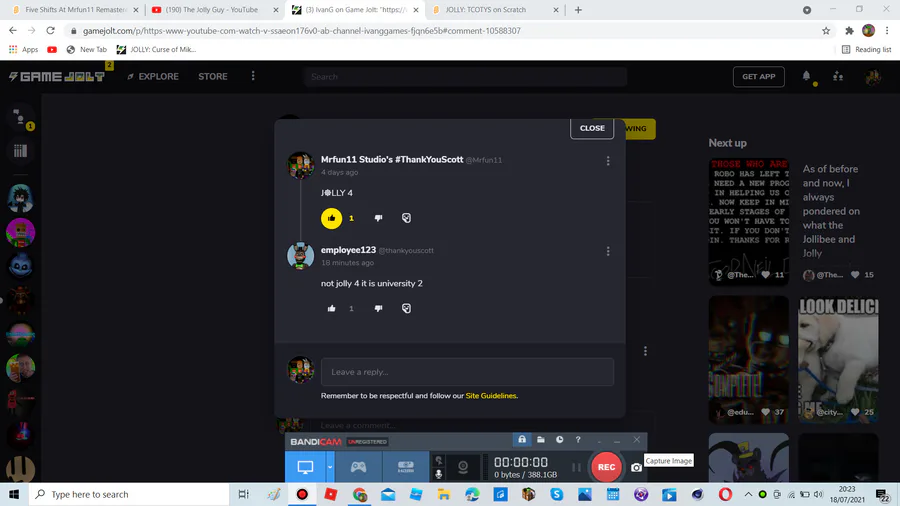This screenshot has height=506, width=900.
Task: Open File Explorer from the taskbar
Action: click(x=444, y=494)
